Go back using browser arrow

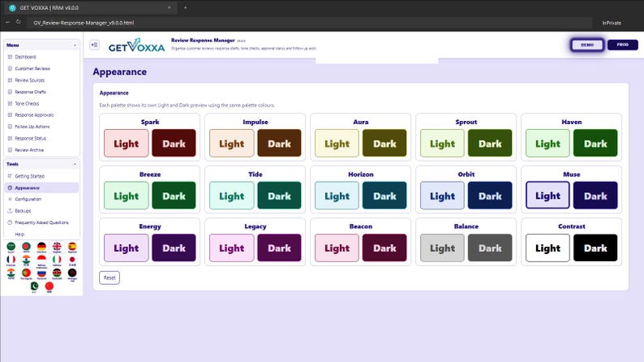point(7,22)
